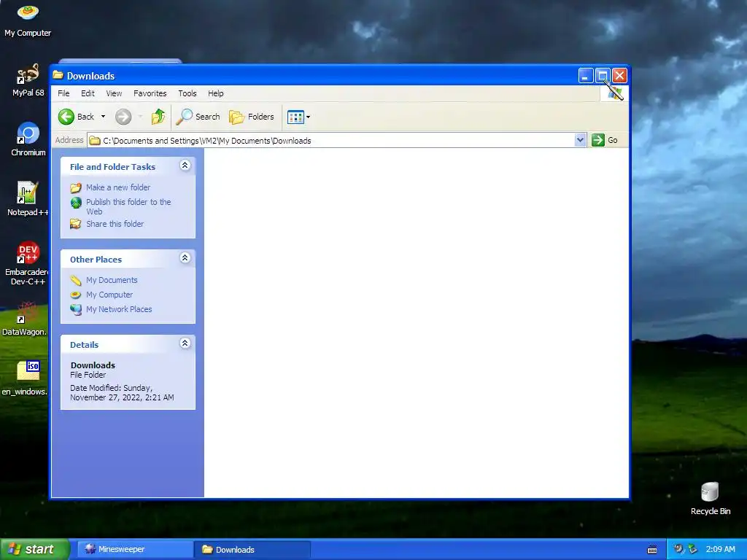Viewport: 747px width, 560px height.
Task: Select the Chromium desktop shortcut
Action: (28, 139)
